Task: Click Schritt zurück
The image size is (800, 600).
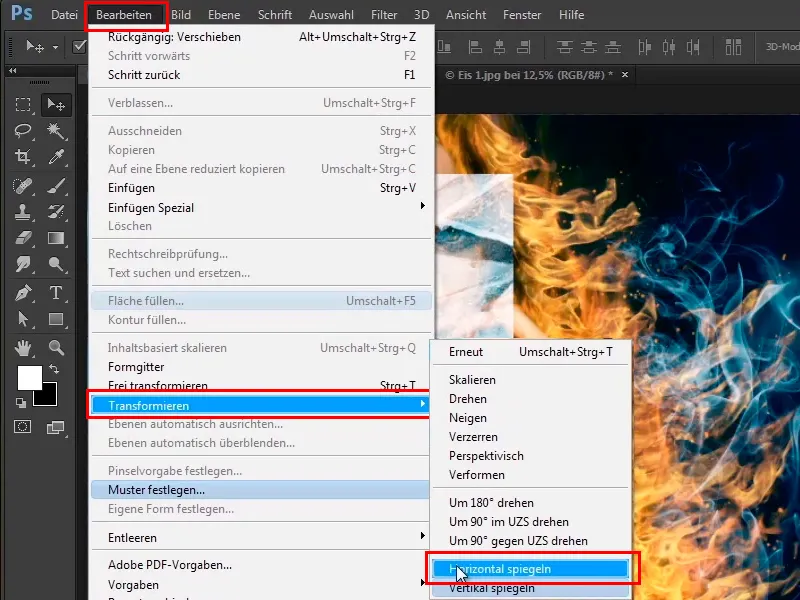Action: [x=261, y=75]
